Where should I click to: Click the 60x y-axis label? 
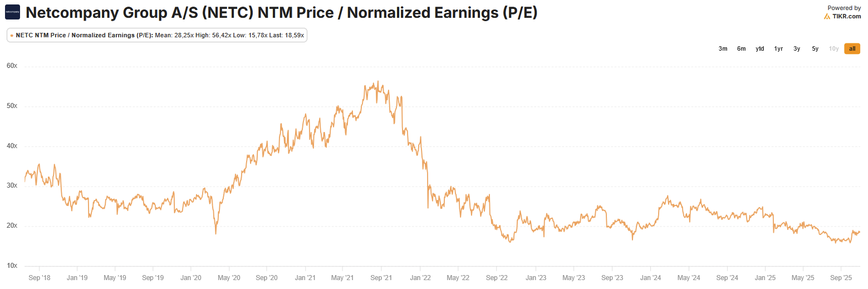[12, 66]
